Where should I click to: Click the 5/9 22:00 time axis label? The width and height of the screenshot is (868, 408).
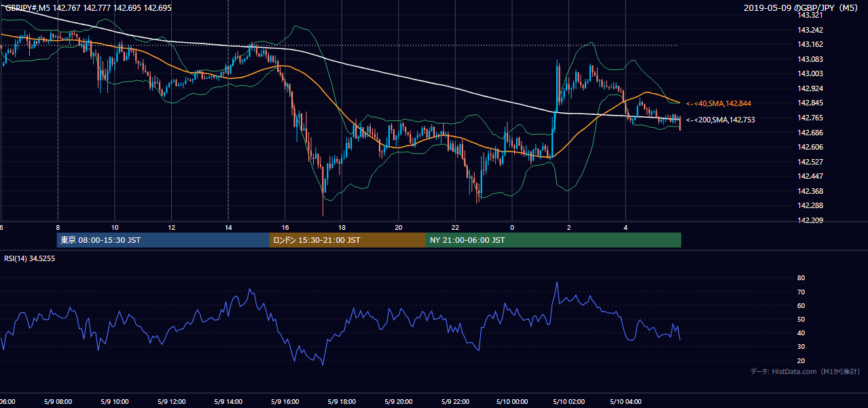[455, 402]
